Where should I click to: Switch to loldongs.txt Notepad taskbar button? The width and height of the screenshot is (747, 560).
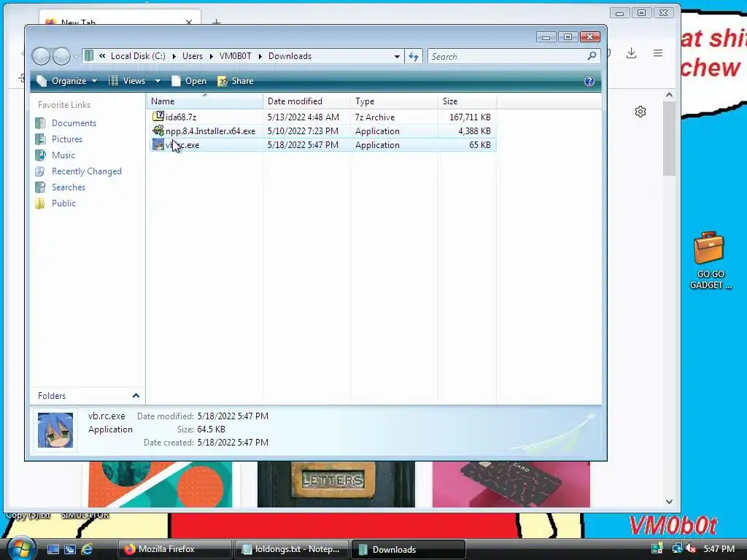(x=292, y=549)
